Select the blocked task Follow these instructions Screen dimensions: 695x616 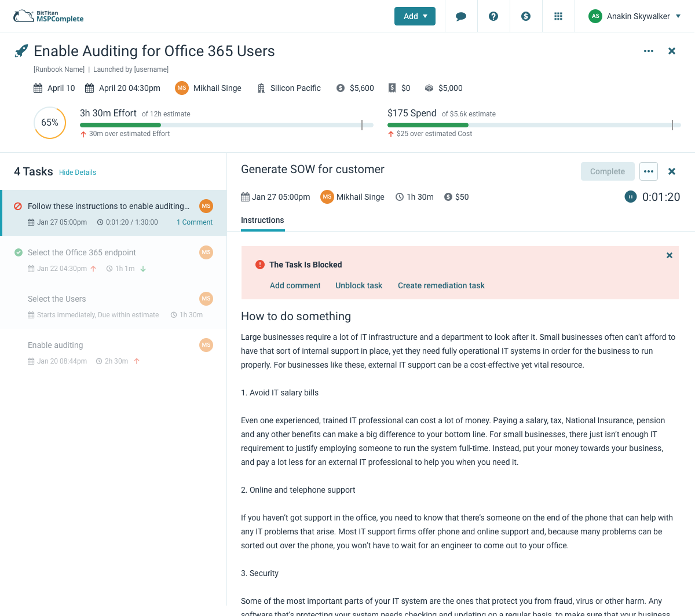(114, 213)
